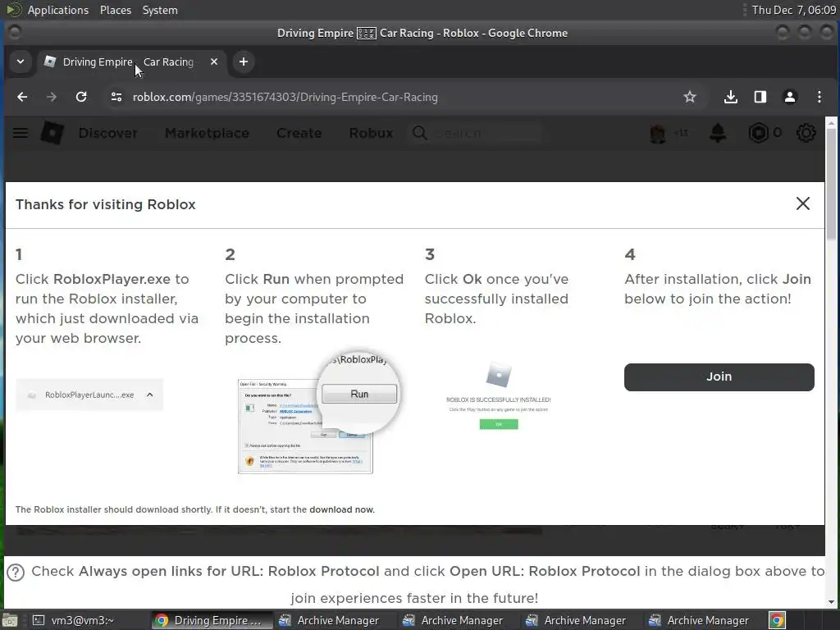Click the RobloxPlayerLauncher.exe download chip

pos(89,395)
